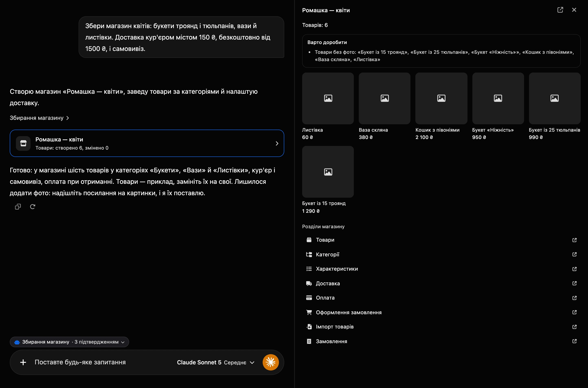Click the plus attachment icon in the input bar
Image resolution: width=588 pixels, height=388 pixels.
pyautogui.click(x=23, y=362)
